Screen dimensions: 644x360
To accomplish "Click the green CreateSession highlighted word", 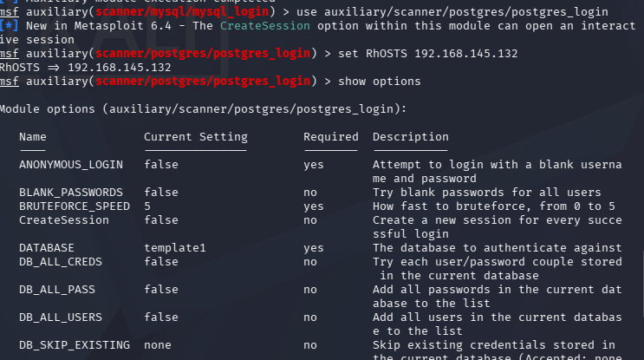I will [265, 26].
